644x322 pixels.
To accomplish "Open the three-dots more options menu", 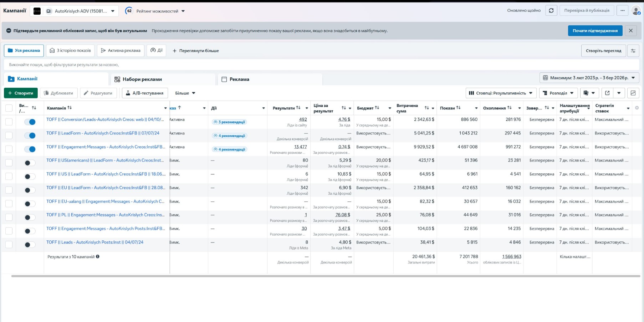I will point(623,11).
